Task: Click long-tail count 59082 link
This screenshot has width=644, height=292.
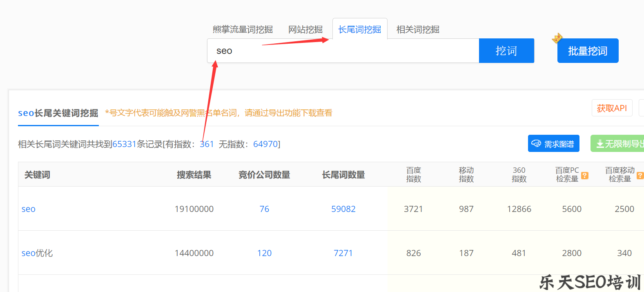Action: (343, 209)
